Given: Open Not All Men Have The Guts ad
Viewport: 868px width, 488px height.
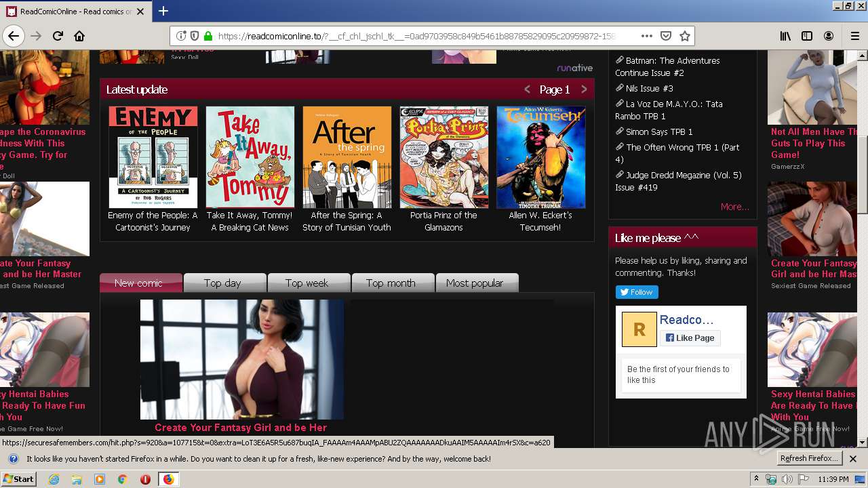Looking at the screenshot, I should 814,143.
